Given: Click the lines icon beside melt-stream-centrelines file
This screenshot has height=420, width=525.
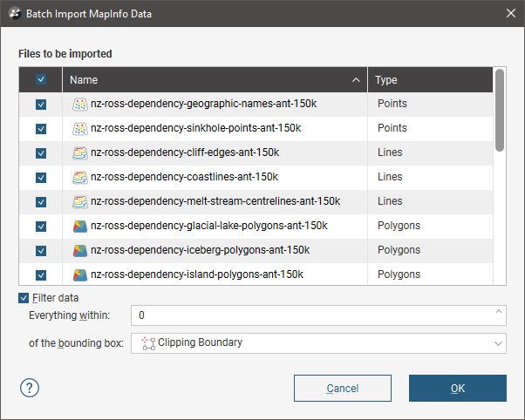Looking at the screenshot, I should (80, 201).
